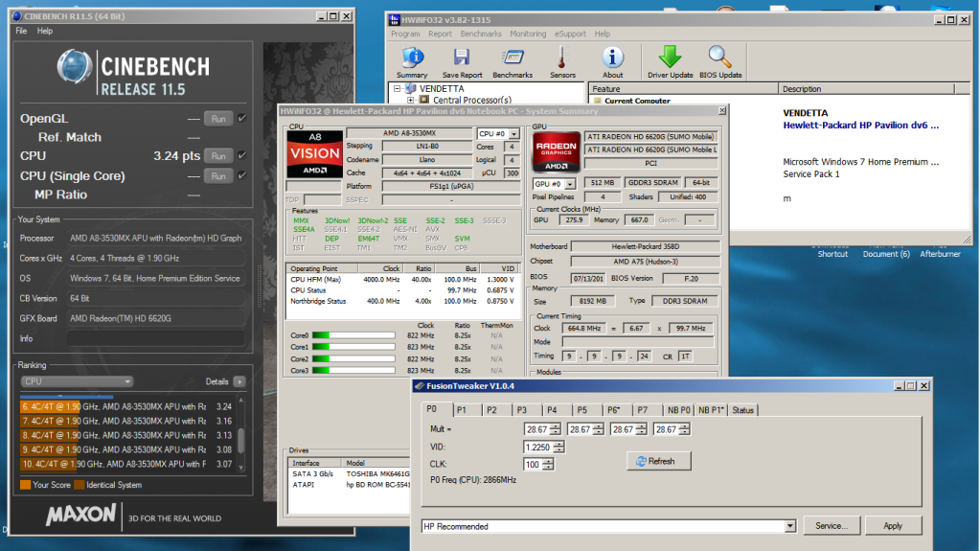Open the Benchmarks menu in HWiNFO32 menubar
980x551 pixels.
click(x=481, y=34)
